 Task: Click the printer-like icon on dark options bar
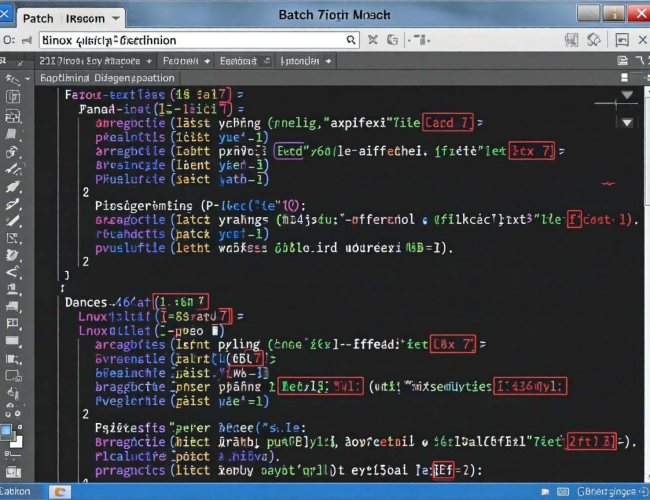(622, 61)
